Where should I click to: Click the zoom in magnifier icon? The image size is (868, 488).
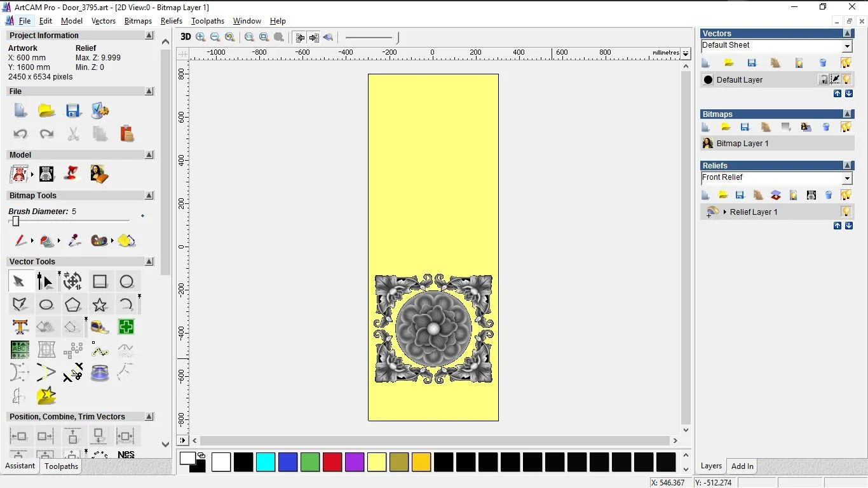(x=201, y=37)
